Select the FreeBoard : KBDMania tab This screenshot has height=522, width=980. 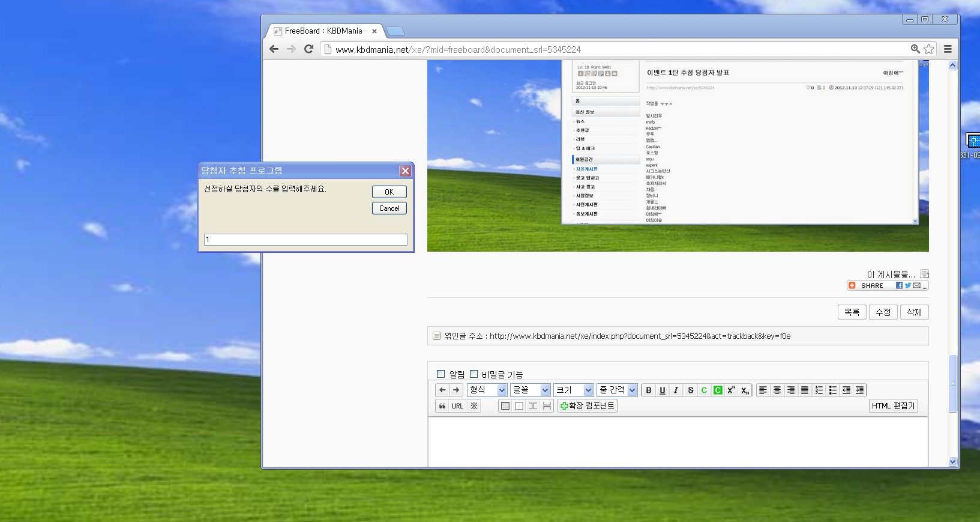pos(324,31)
